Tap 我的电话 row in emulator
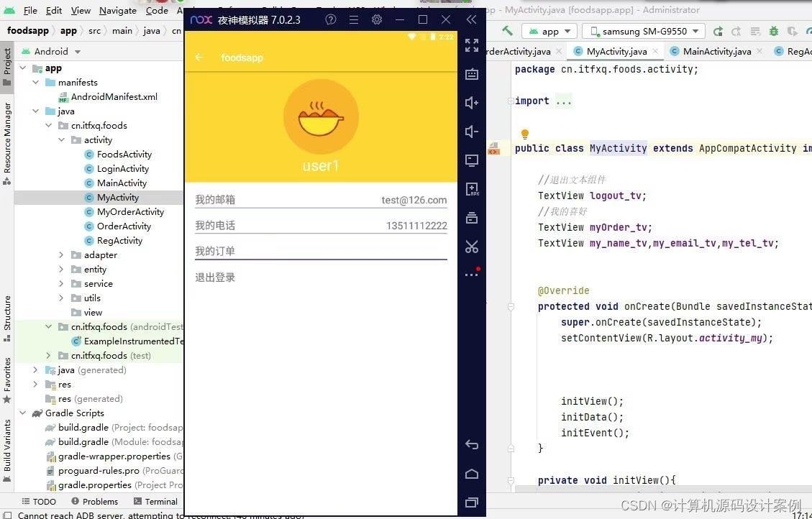 [x=321, y=226]
